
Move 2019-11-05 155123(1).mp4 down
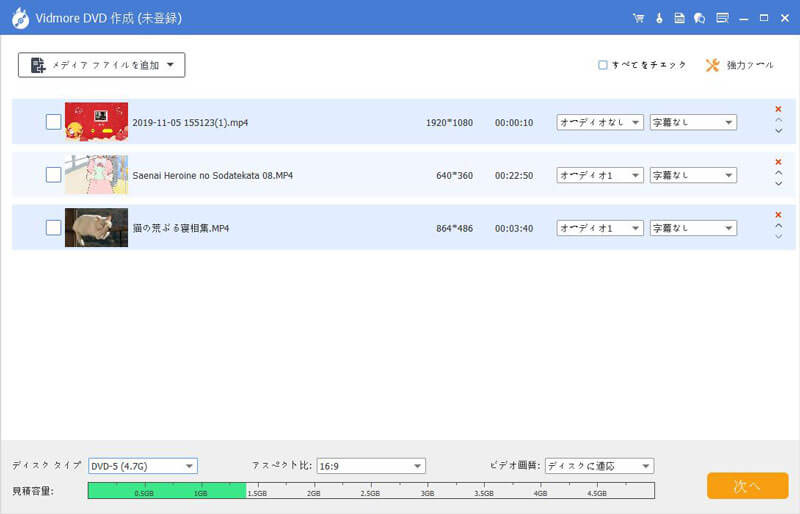tap(779, 131)
